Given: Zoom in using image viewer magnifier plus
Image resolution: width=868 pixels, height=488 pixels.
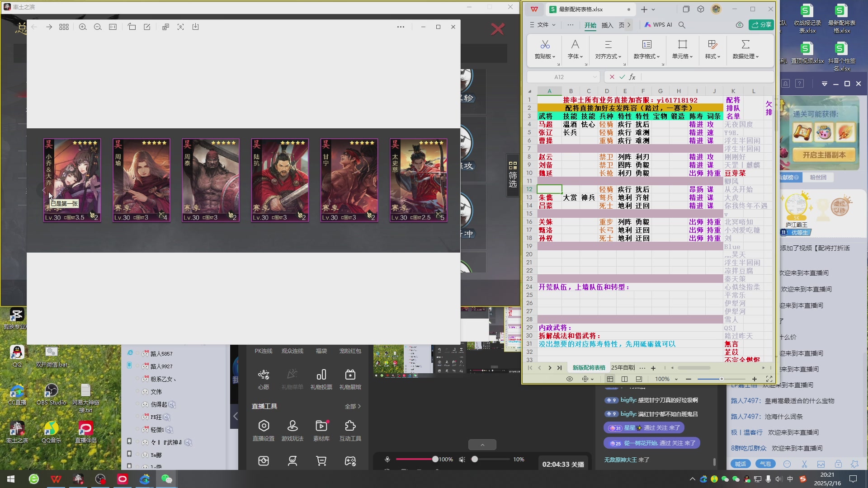Looking at the screenshot, I should coord(82,27).
